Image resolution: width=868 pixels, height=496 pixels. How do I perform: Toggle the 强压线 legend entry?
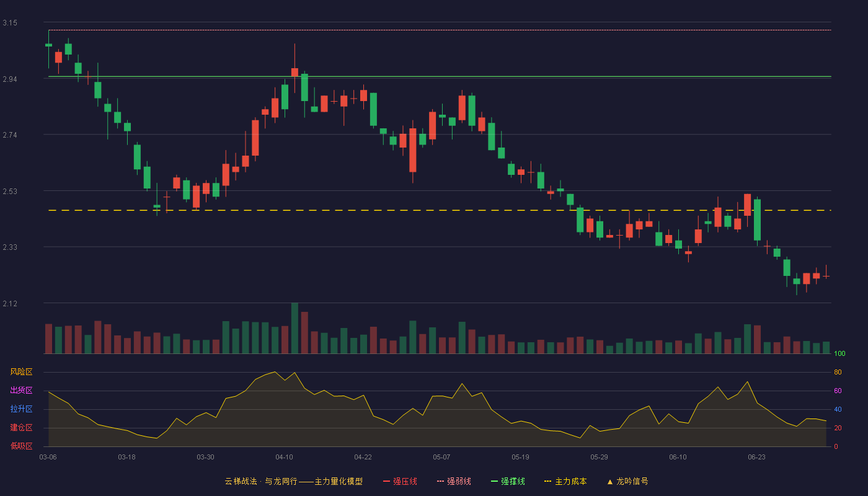(400, 481)
